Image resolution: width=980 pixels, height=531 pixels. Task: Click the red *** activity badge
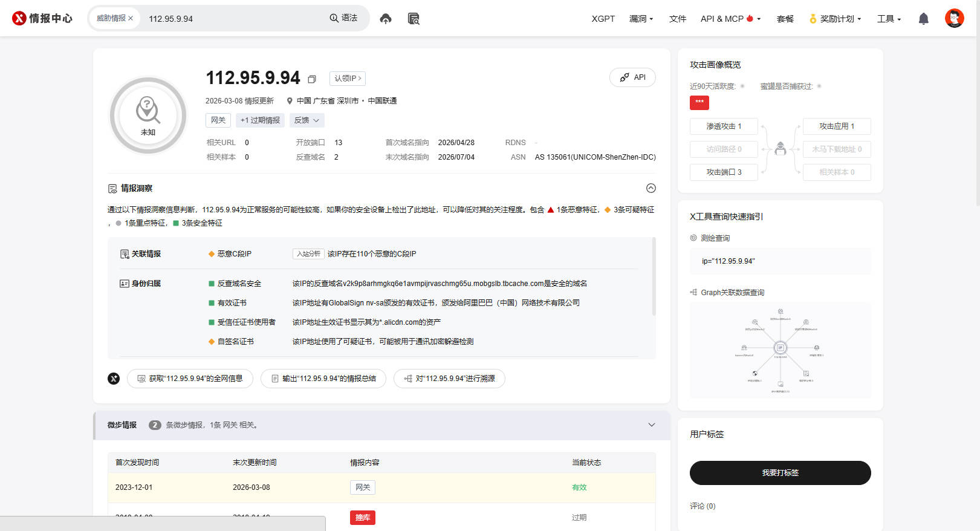[x=699, y=103]
